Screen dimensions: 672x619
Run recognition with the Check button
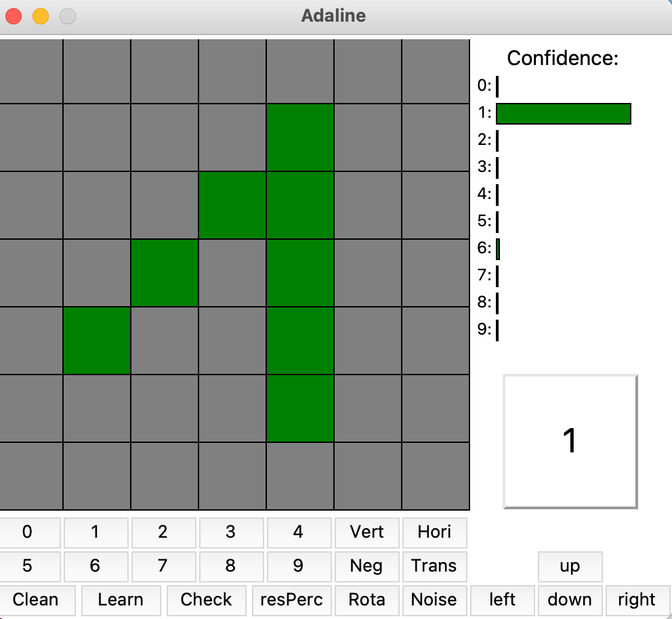click(x=206, y=599)
